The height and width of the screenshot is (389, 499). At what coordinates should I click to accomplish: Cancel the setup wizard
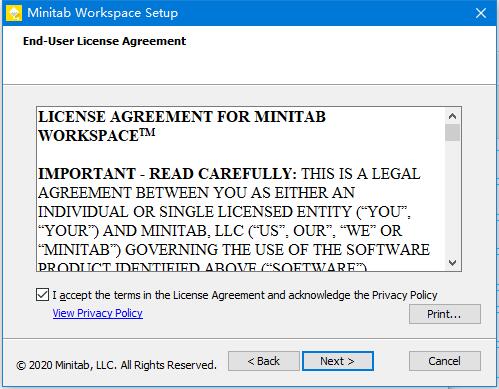coord(445,361)
